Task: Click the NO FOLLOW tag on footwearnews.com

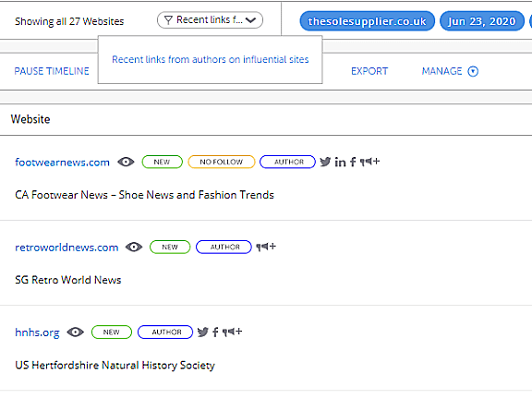Action: [222, 162]
